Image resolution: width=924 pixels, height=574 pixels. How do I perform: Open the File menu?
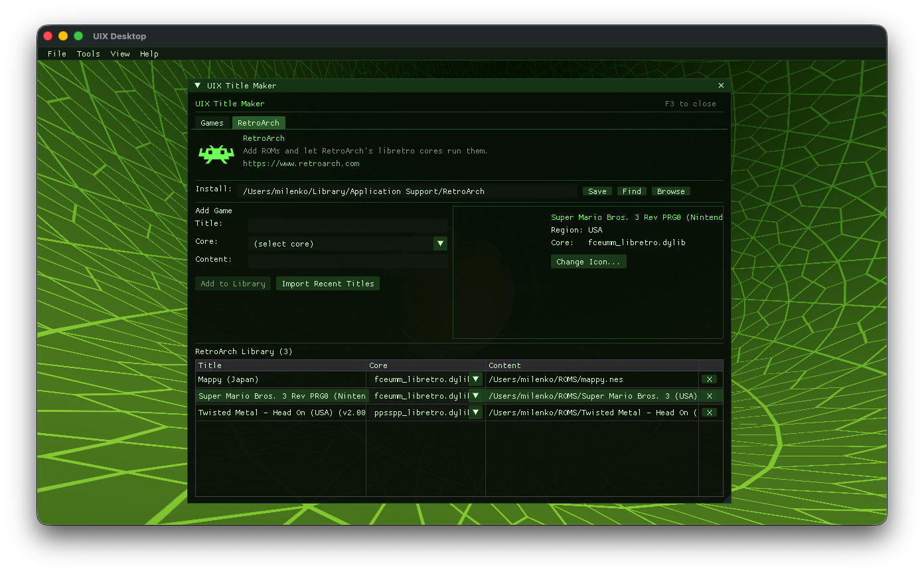coord(57,54)
